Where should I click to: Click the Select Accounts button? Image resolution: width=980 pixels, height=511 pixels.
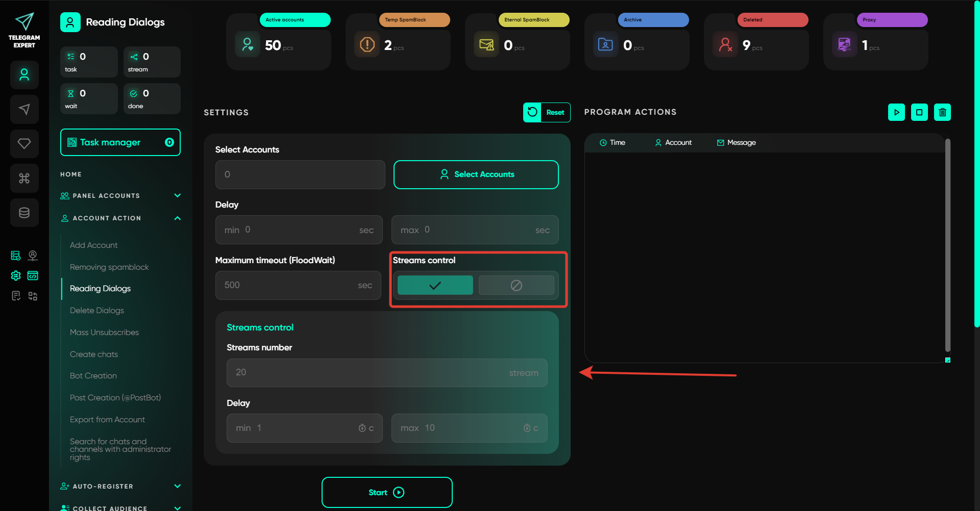[x=476, y=174]
